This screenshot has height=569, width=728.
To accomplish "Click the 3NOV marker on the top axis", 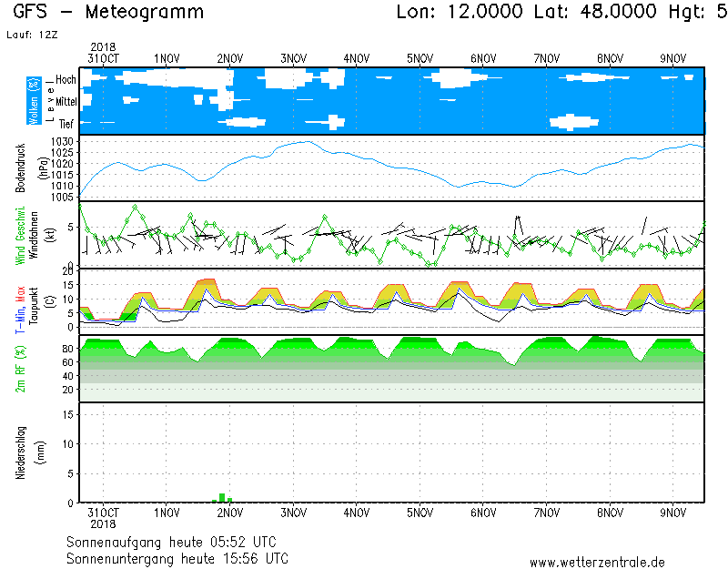I will 293,58.
